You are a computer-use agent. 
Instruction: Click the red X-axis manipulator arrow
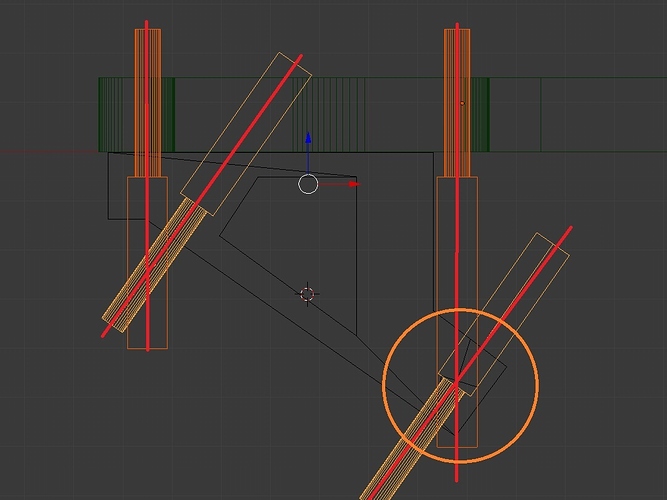click(x=351, y=184)
